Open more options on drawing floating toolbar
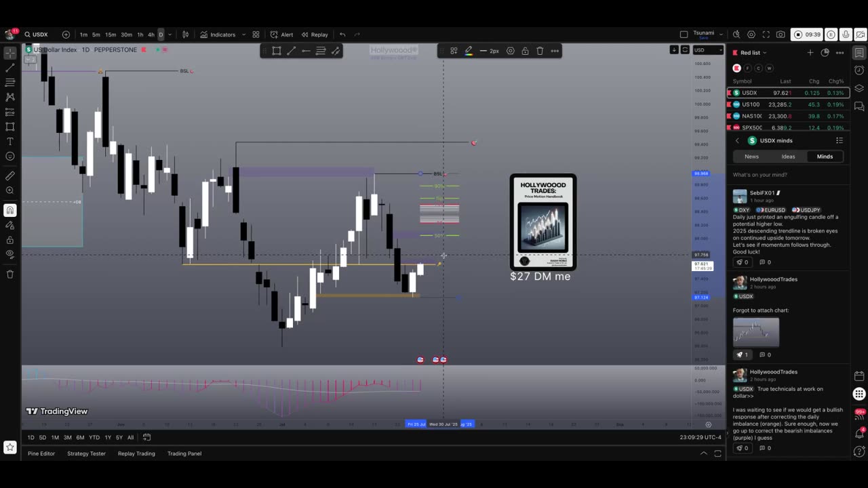The height and width of the screenshot is (488, 868). tap(555, 51)
